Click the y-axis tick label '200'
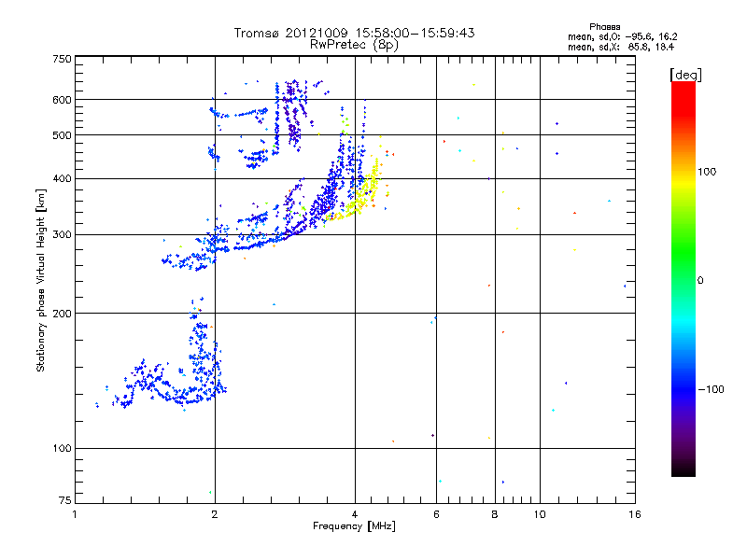This screenshot has width=747, height=560. click(62, 314)
